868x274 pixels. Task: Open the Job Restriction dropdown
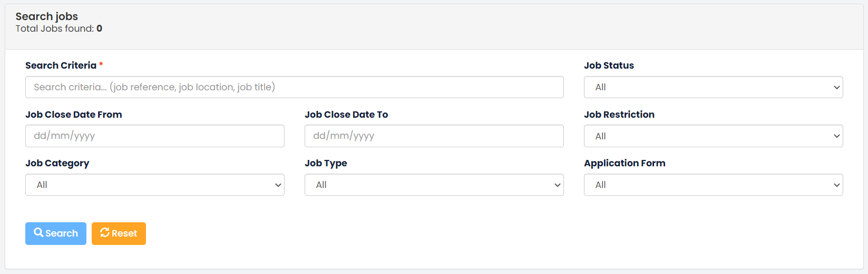coord(713,136)
